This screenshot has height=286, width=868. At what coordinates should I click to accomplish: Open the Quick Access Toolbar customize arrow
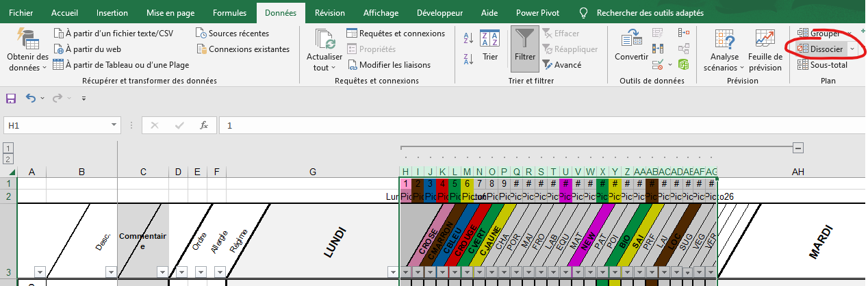pyautogui.click(x=84, y=99)
